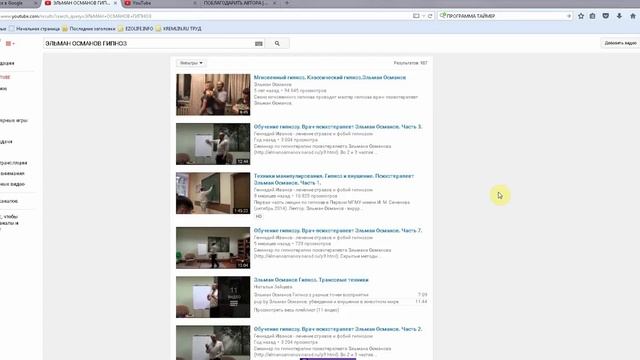Switch to the ПОБЛАГОДАРИТЬ АВТОРА tab
Viewport: 640px width, 360px height.
pyautogui.click(x=239, y=3)
